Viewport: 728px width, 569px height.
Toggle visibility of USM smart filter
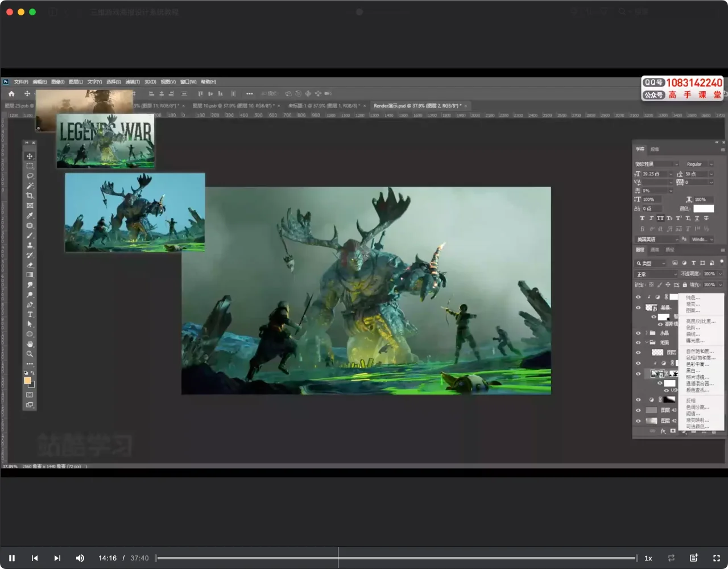[666, 391]
